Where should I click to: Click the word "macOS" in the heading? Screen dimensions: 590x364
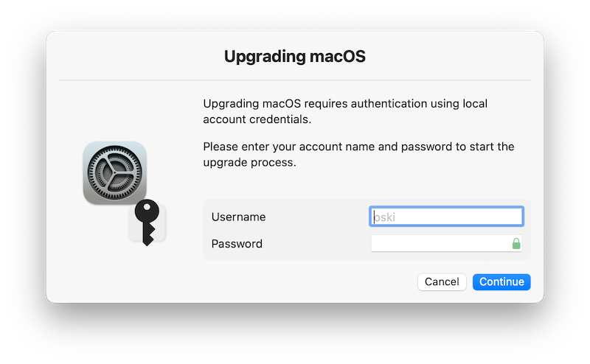coord(338,57)
